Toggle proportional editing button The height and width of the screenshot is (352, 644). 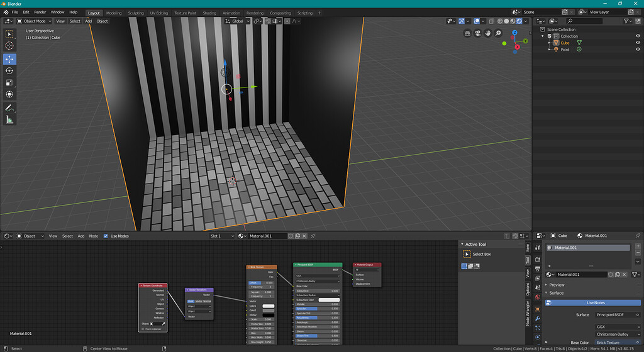pos(287,21)
